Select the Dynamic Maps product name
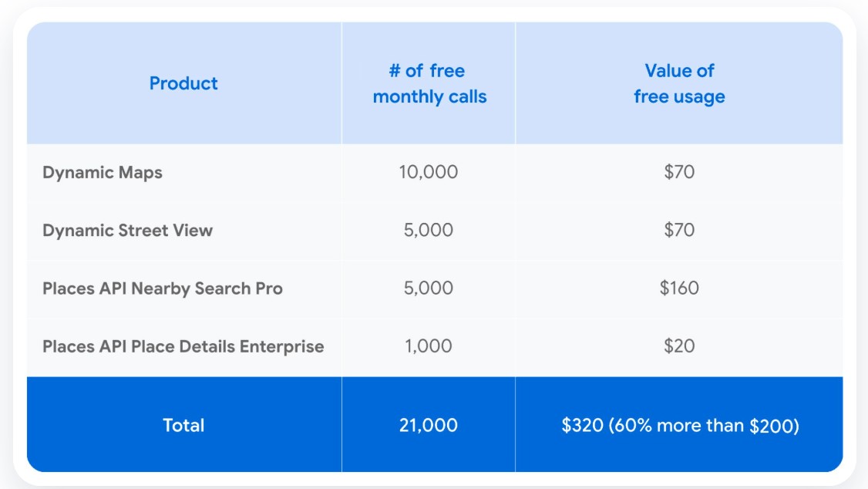 (x=103, y=172)
